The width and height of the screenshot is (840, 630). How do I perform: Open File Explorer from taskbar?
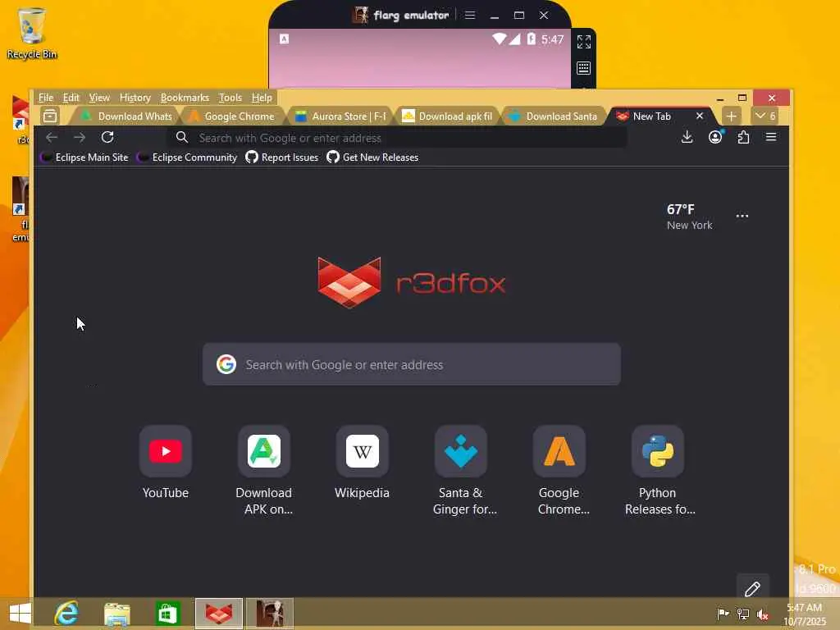coord(116,614)
